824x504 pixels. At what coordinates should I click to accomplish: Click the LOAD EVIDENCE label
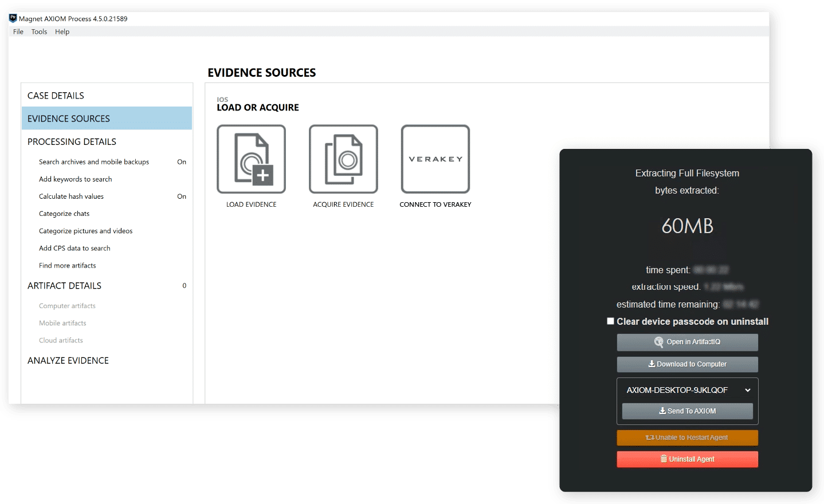tap(251, 204)
